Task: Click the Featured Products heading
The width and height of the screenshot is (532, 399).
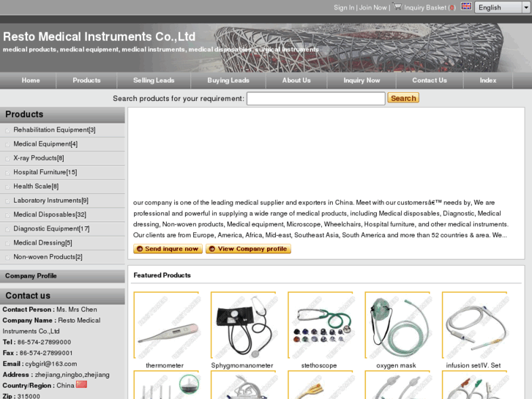Action: (x=162, y=275)
